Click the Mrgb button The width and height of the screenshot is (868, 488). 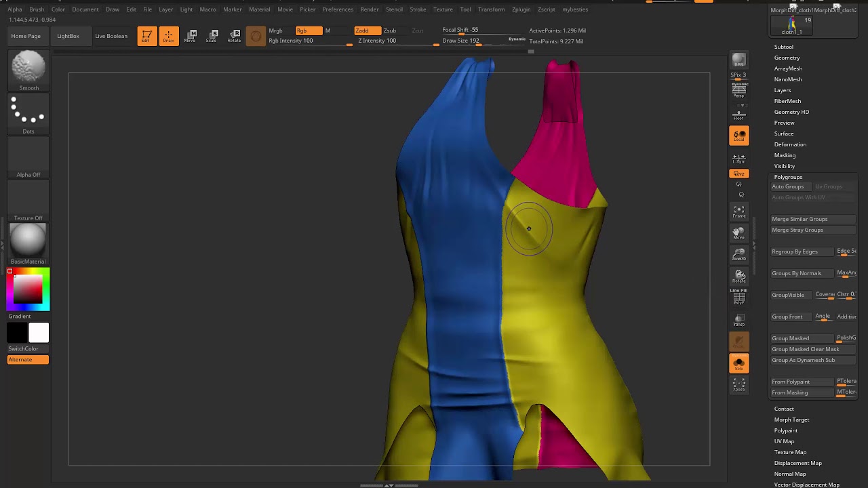coord(275,30)
